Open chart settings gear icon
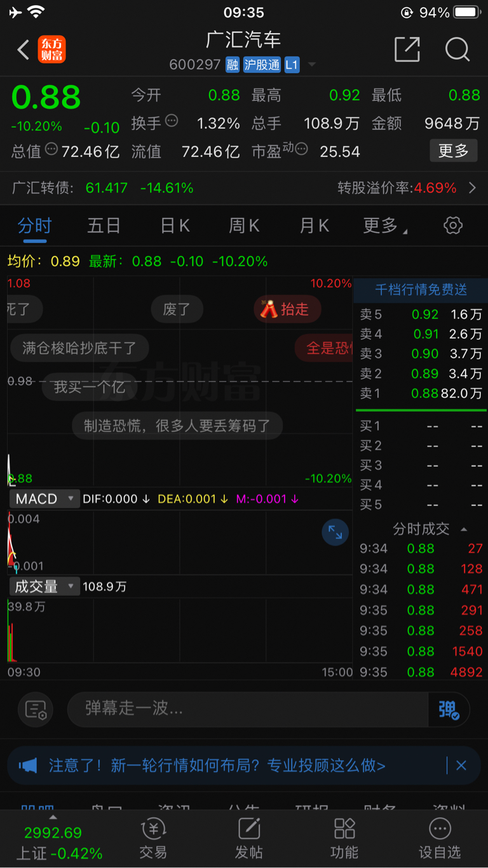This screenshot has width=488, height=868. [453, 225]
